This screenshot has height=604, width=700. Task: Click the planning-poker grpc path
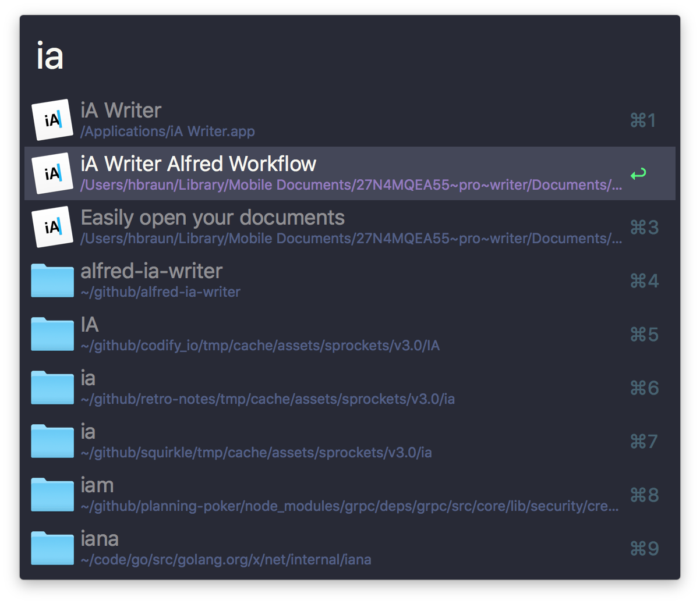[349, 506]
